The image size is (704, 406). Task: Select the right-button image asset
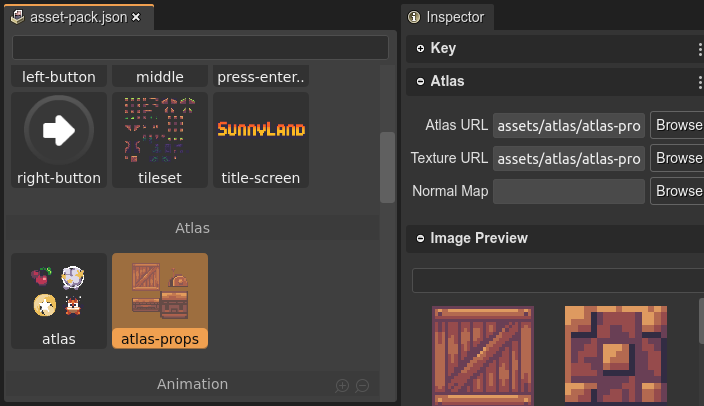click(59, 140)
